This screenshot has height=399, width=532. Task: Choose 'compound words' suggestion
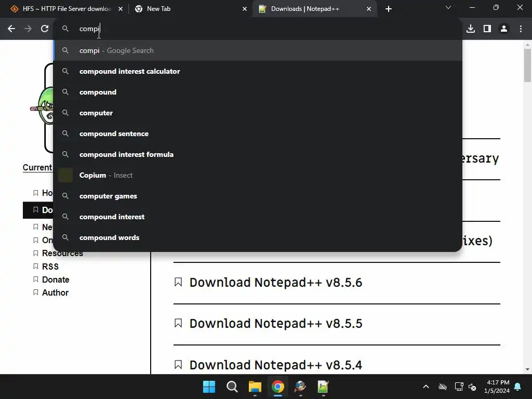(258, 237)
